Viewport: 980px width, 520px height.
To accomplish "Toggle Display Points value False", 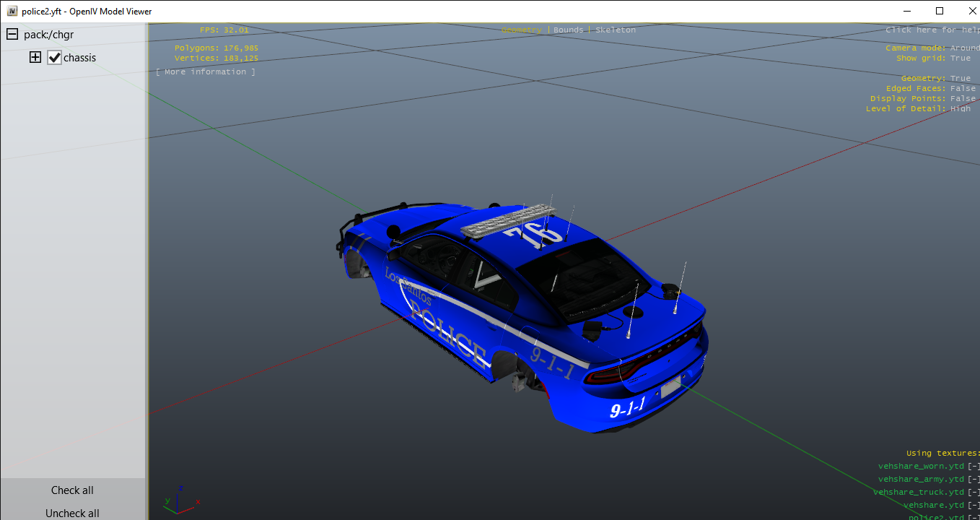I will click(x=963, y=99).
